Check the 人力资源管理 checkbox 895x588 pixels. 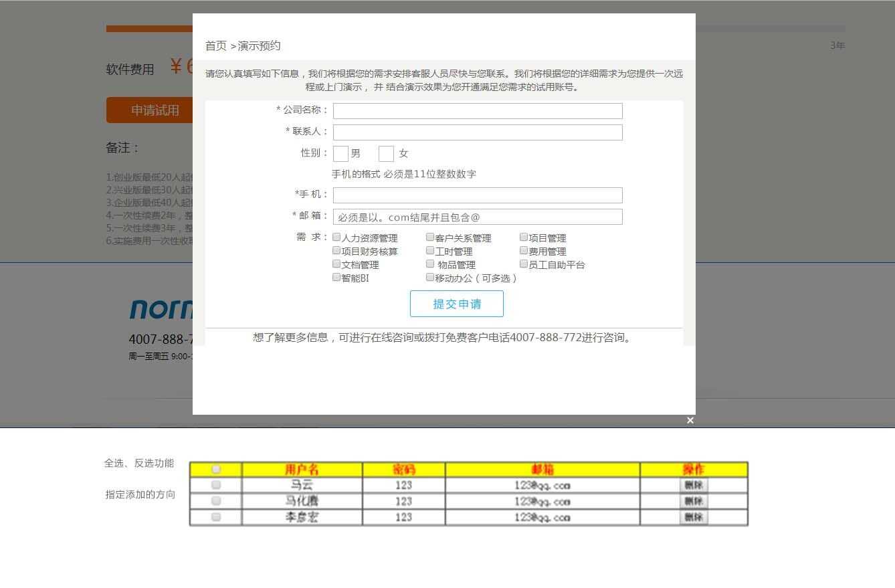[336, 237]
